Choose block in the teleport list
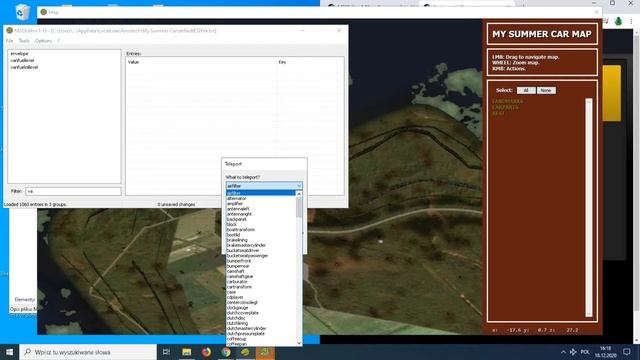640x360 pixels. pyautogui.click(x=261, y=224)
